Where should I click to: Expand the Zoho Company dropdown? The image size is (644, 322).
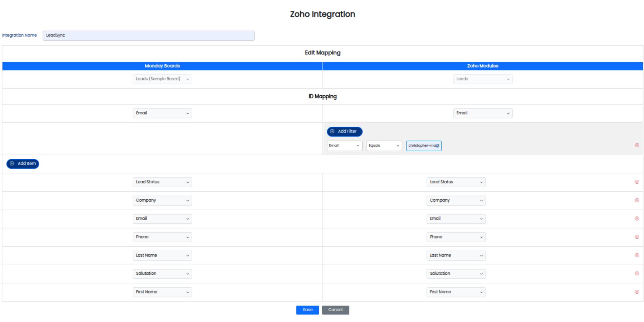coord(456,201)
